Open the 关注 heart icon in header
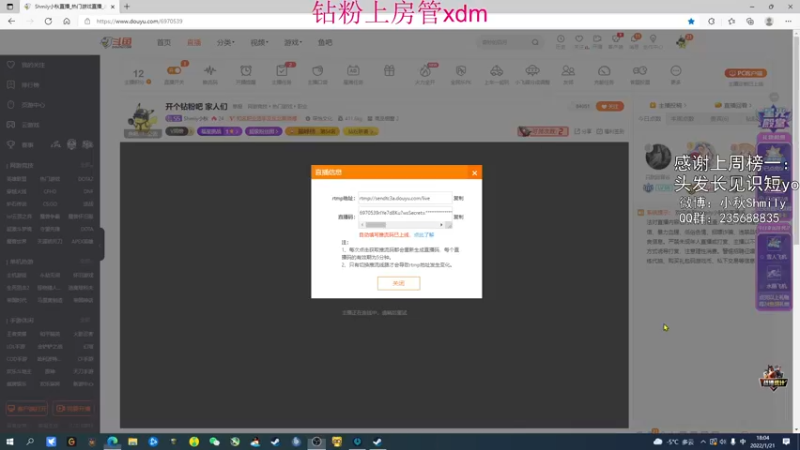 tap(579, 39)
